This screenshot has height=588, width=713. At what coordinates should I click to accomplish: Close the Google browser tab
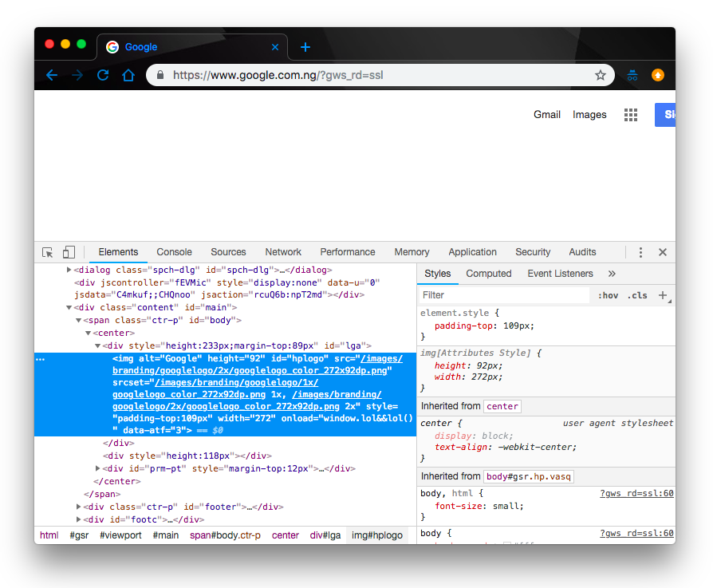point(275,47)
